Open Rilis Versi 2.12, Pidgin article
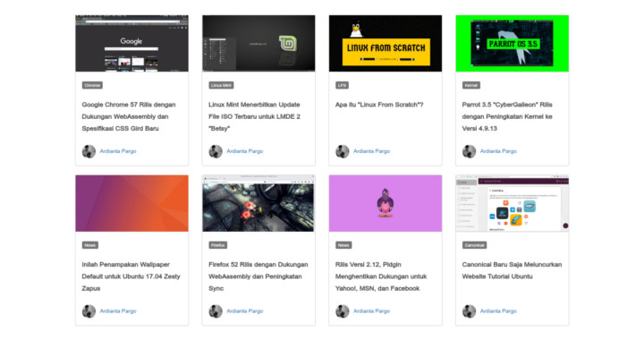644x340 pixels. coord(381,276)
